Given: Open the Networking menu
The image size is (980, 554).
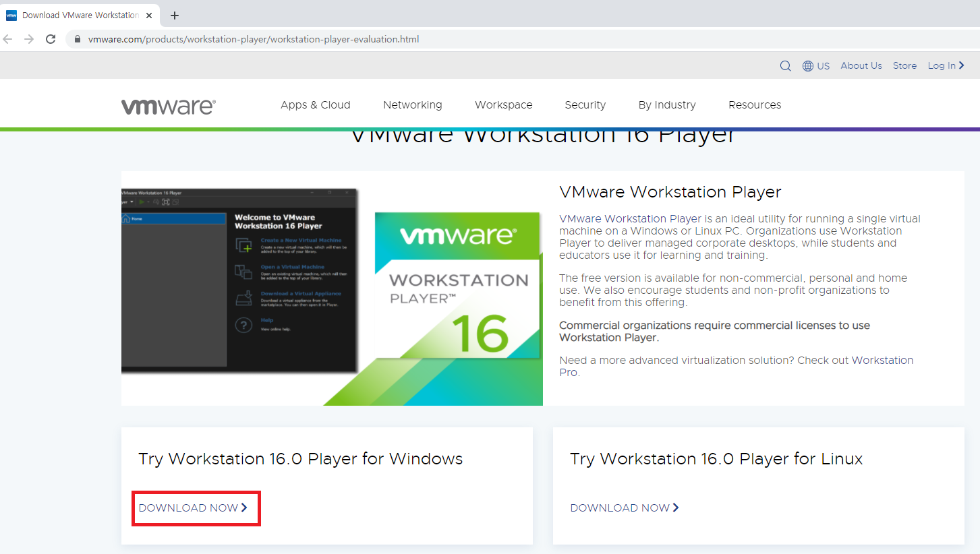Looking at the screenshot, I should pyautogui.click(x=413, y=104).
